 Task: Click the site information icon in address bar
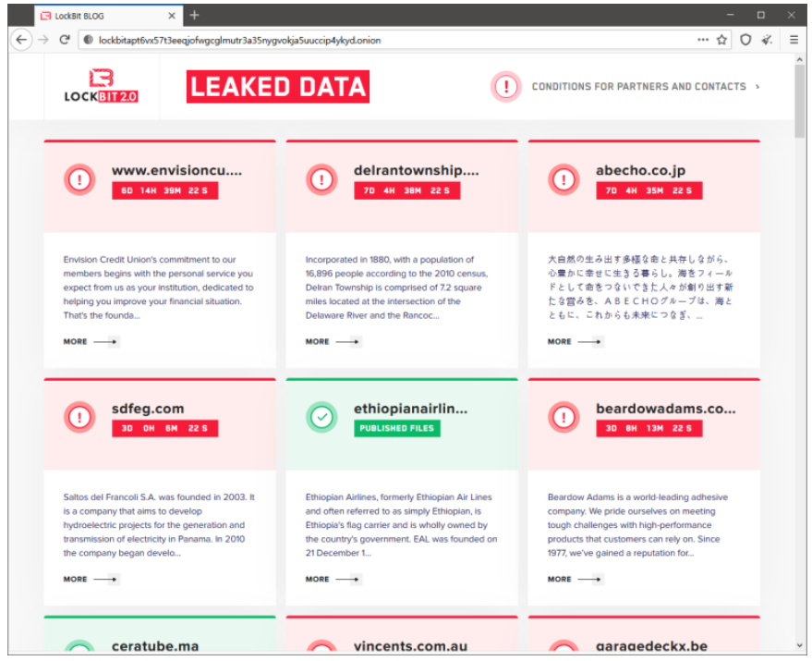tap(89, 40)
